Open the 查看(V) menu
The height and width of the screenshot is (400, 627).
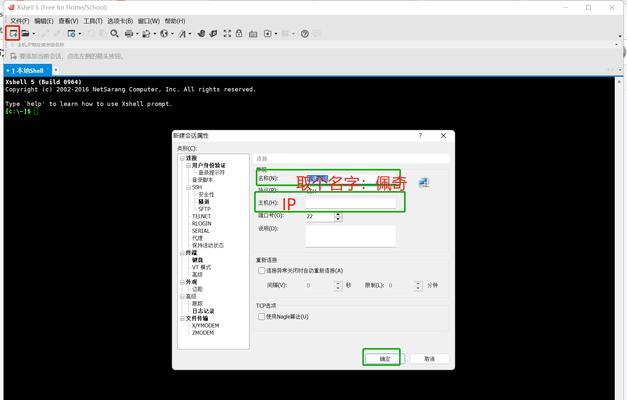68,21
